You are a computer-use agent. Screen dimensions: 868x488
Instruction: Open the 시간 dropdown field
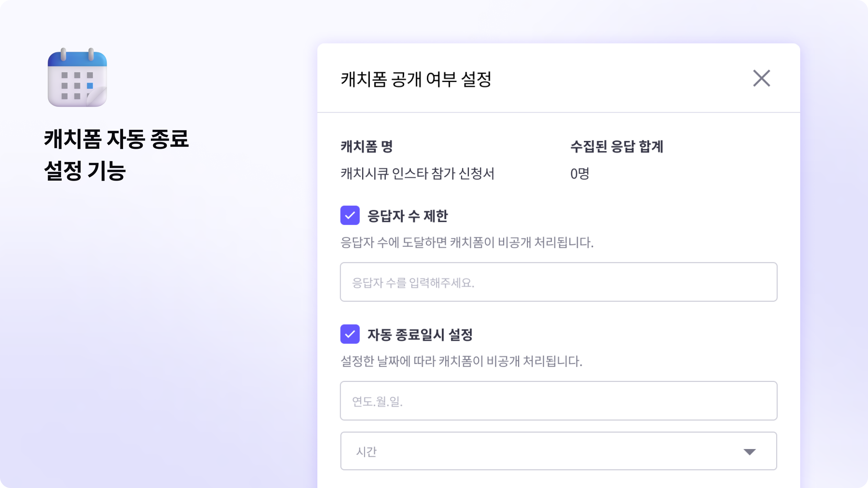coord(558,451)
